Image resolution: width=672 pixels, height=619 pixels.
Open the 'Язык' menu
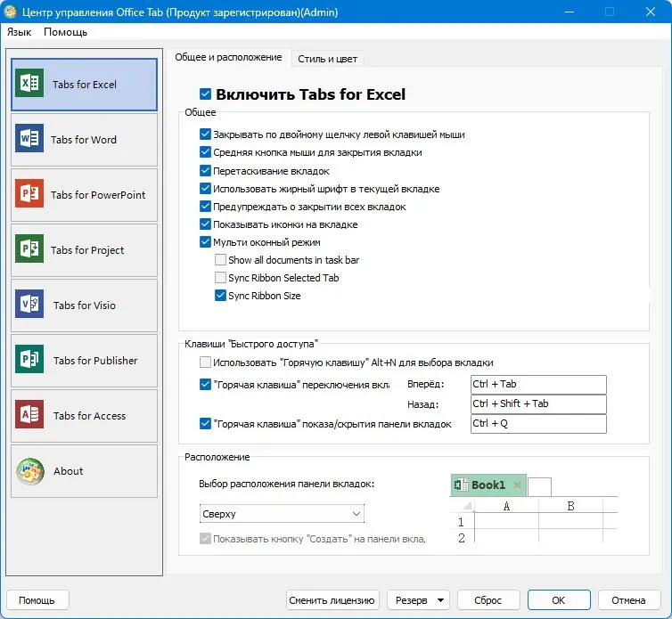coord(20,32)
